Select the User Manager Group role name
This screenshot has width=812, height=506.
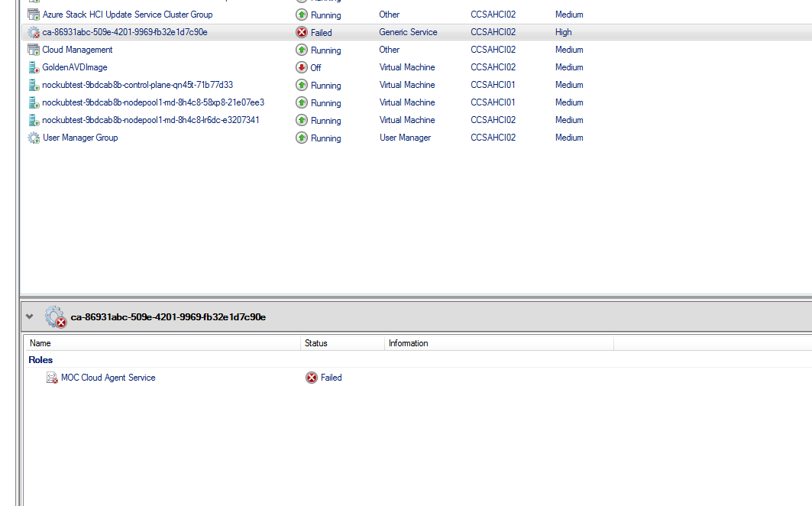tap(80, 138)
